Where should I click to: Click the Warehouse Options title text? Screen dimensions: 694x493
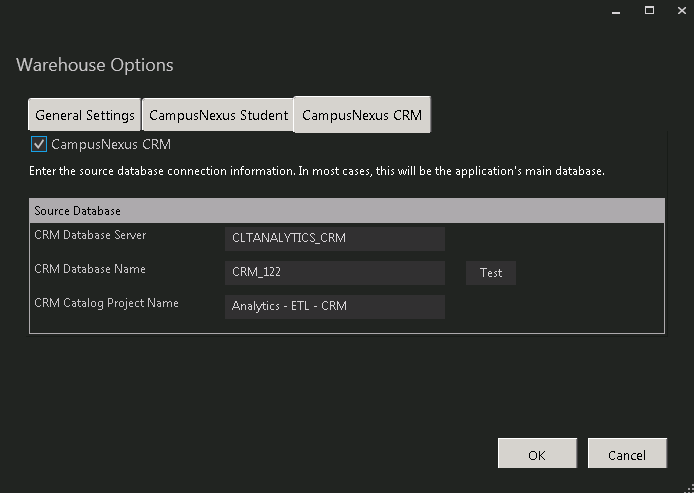pos(95,65)
